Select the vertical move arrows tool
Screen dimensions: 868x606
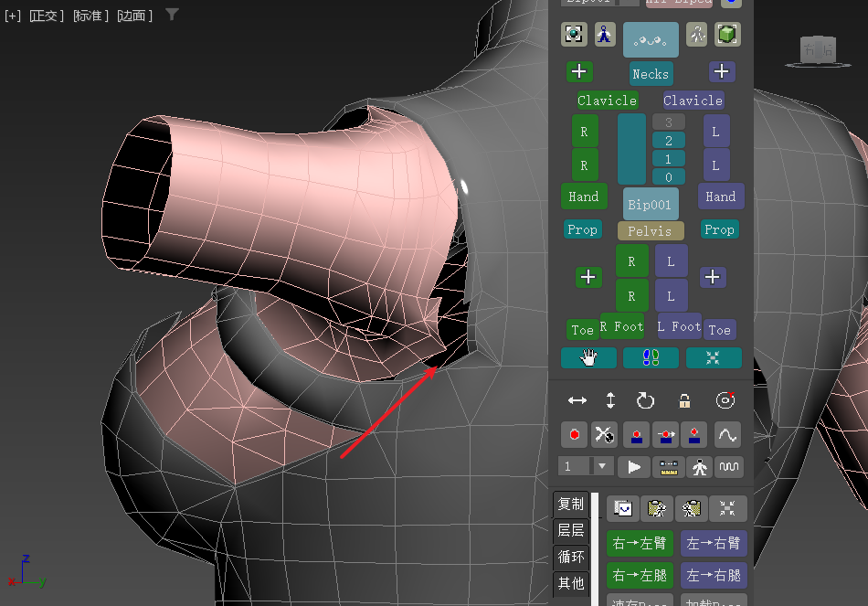pos(610,400)
